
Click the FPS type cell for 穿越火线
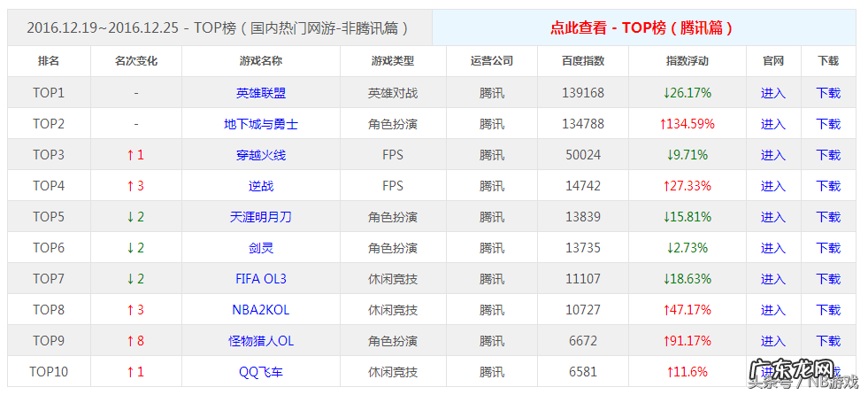tap(393, 155)
